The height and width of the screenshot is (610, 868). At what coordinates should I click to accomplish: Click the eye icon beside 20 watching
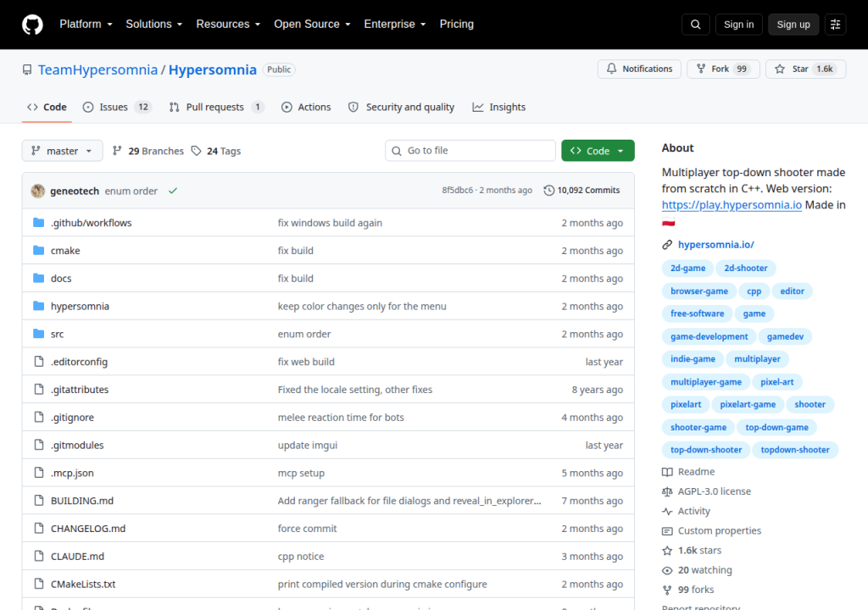[667, 571]
